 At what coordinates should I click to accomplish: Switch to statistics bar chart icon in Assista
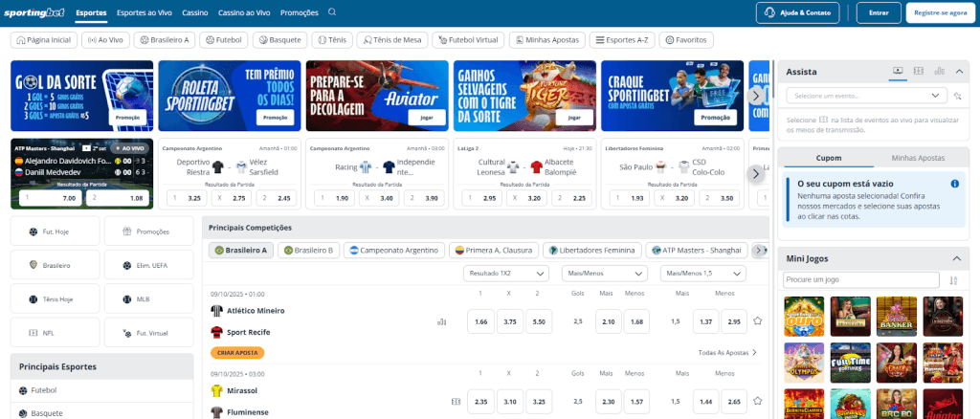939,71
